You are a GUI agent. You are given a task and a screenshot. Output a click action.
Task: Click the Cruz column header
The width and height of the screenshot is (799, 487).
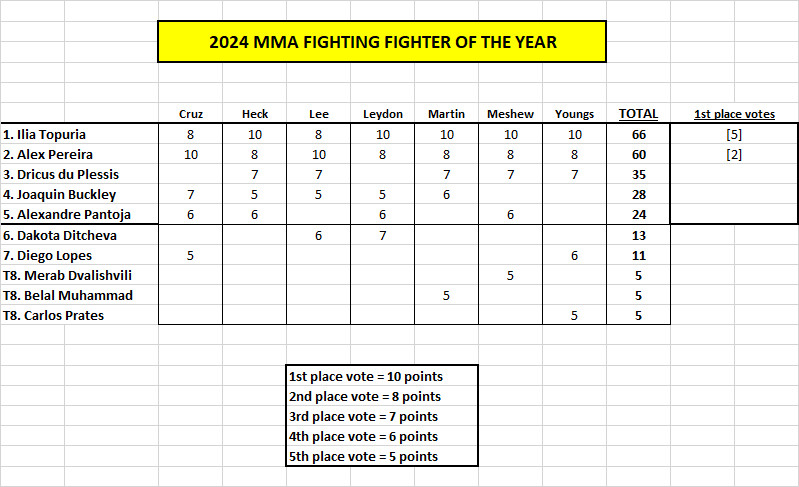[191, 114]
